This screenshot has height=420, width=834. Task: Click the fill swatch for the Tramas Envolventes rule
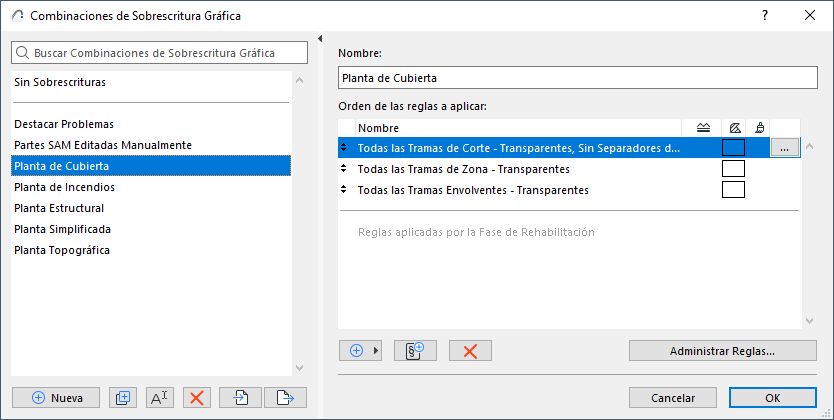click(733, 190)
